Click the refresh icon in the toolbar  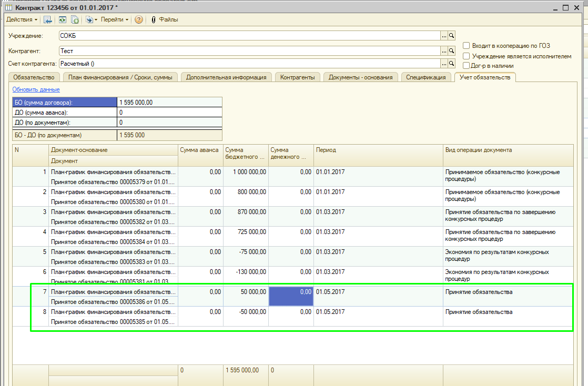tap(62, 19)
